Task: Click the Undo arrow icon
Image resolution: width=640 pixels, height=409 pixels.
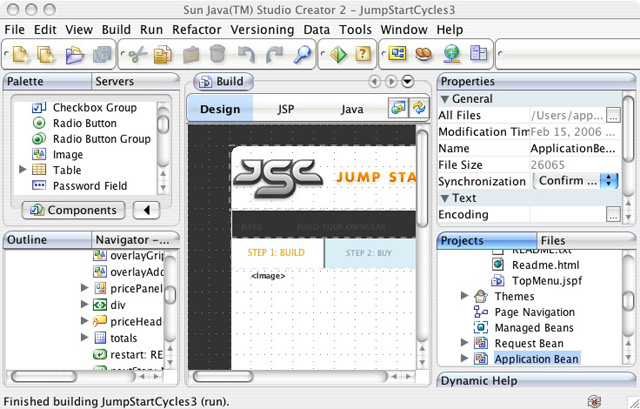Action: click(x=247, y=54)
